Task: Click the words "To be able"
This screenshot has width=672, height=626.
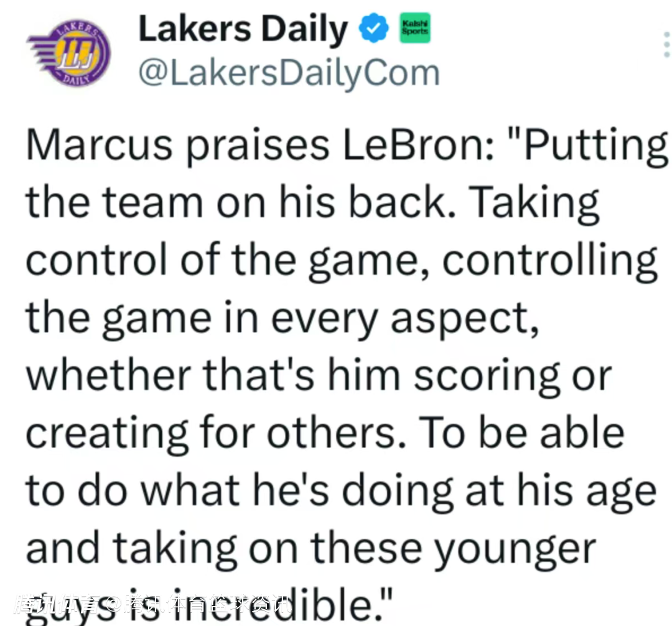Action: (x=518, y=434)
